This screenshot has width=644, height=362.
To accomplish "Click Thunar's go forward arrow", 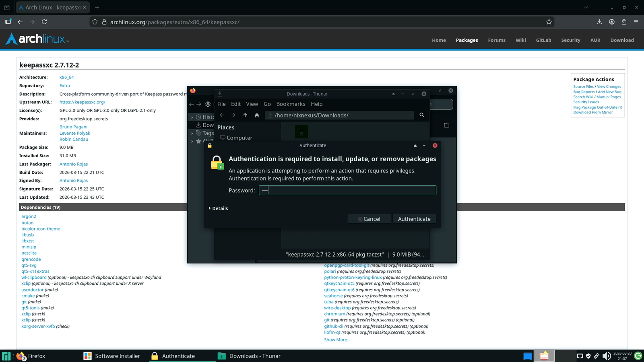I will tap(233, 115).
